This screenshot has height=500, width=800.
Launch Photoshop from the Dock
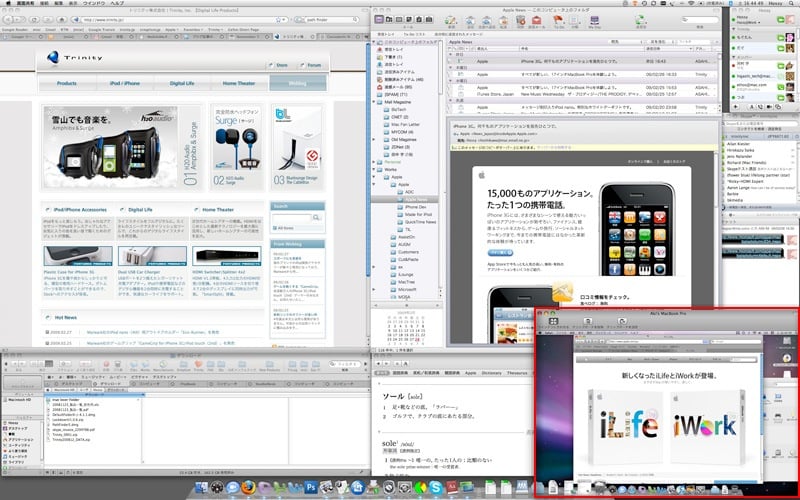[311, 488]
